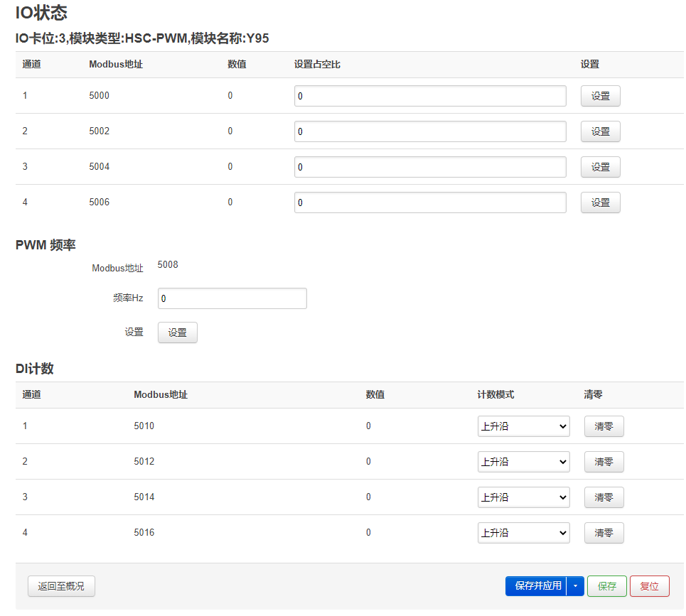This screenshot has width=686, height=616.
Task: Clear DI counter at address 5010
Action: click(604, 426)
